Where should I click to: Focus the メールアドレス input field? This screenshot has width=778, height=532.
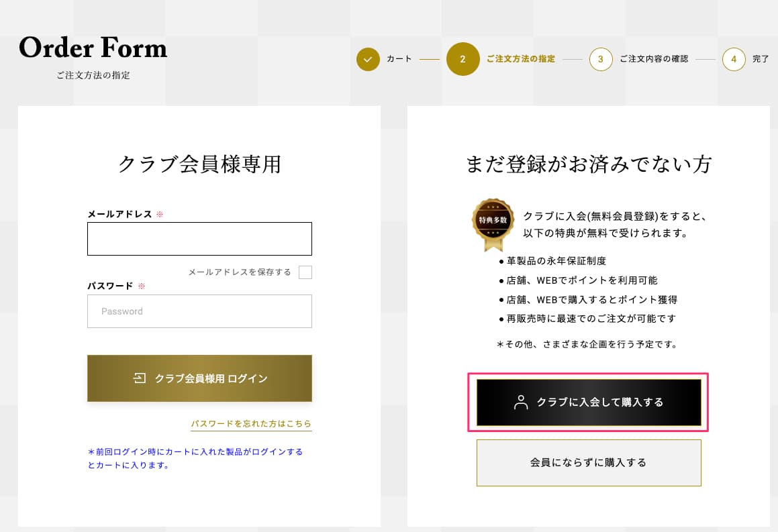(199, 239)
